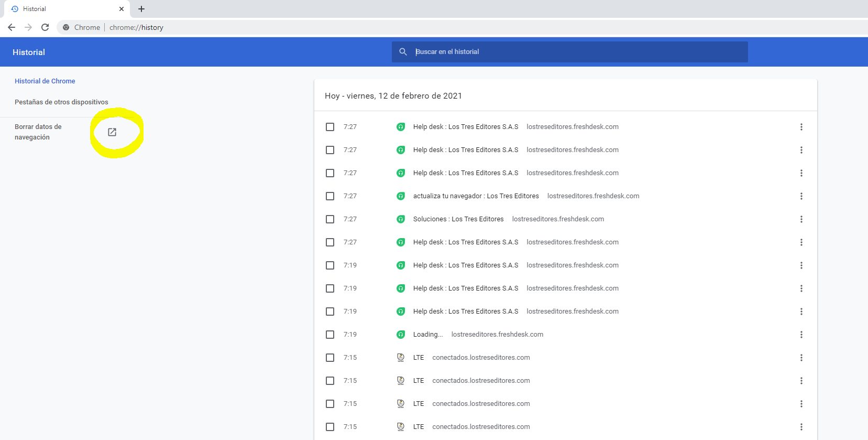Open the 'Soluciones : Los Tres Editores' link
This screenshot has width=868, height=440.
[x=458, y=219]
